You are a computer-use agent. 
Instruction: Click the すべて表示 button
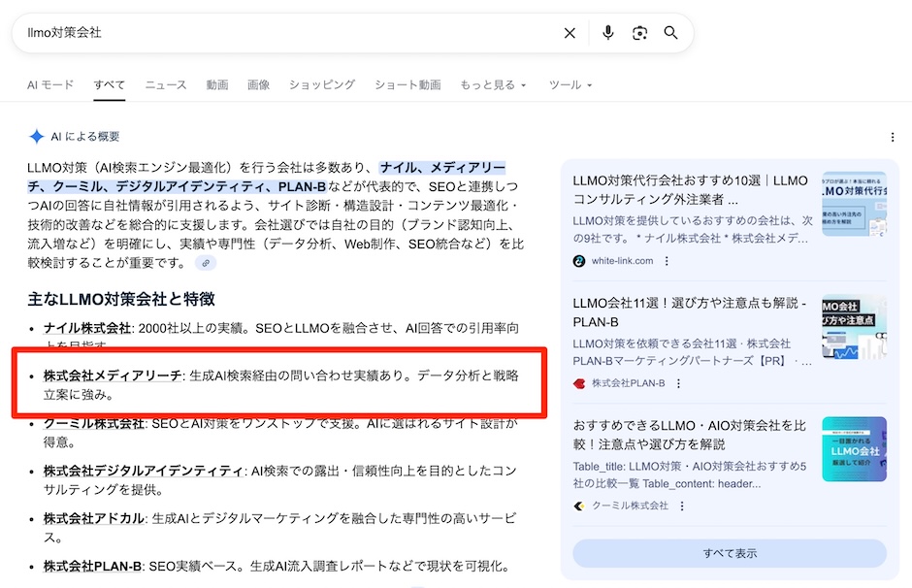730,553
